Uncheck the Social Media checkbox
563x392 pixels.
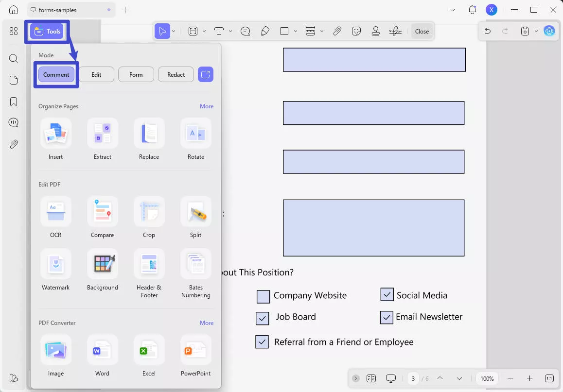pyautogui.click(x=387, y=294)
